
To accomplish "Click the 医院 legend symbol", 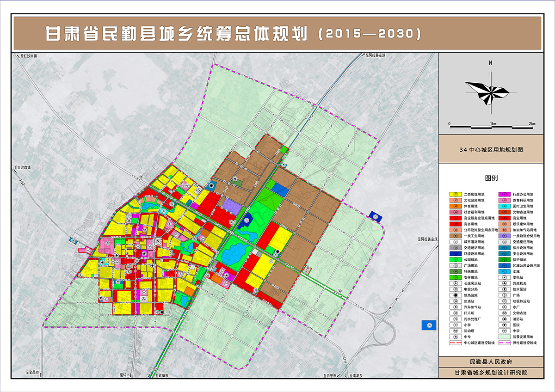I will [x=505, y=325].
